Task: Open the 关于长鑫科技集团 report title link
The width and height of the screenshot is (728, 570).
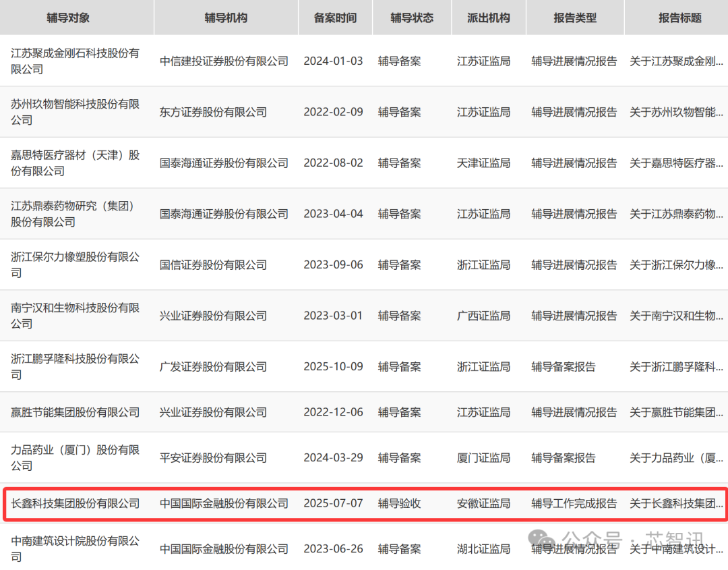Action: coord(676,503)
